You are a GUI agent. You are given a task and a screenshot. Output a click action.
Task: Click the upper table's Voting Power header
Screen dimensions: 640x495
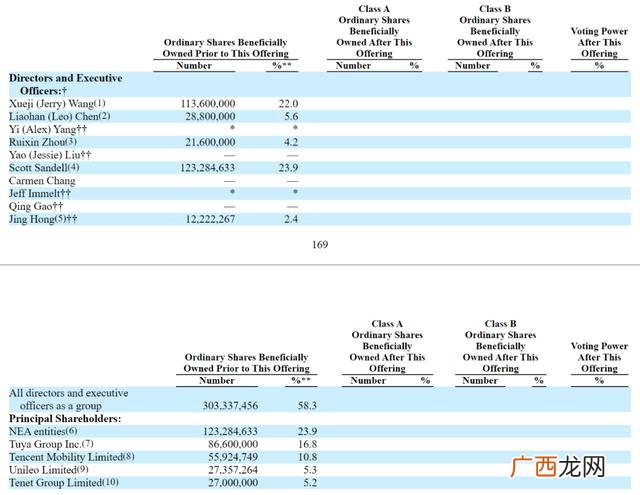[599, 42]
